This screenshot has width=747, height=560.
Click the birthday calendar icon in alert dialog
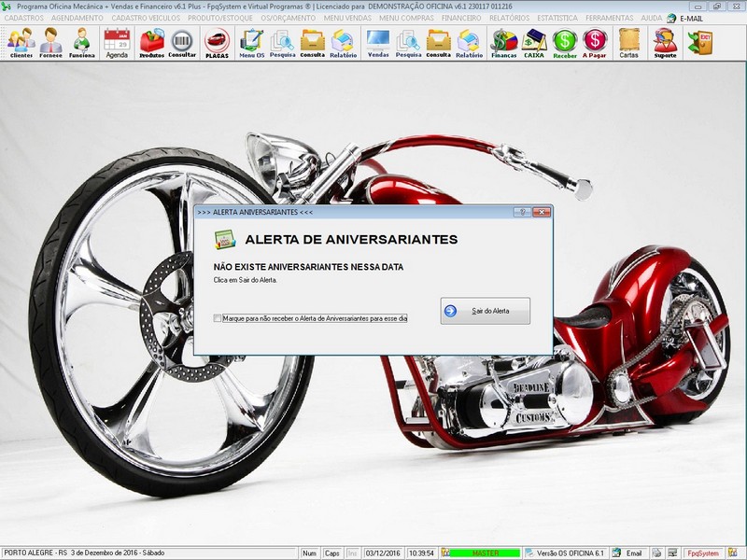coord(225,240)
